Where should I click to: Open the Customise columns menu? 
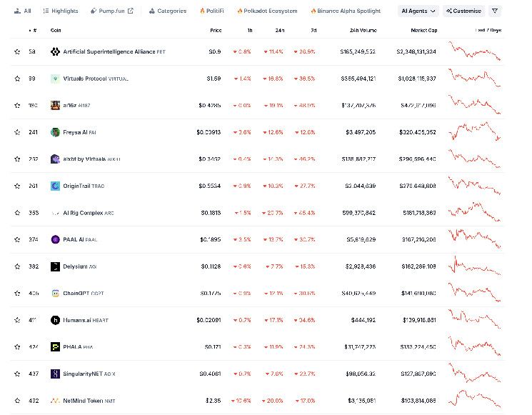tap(463, 11)
